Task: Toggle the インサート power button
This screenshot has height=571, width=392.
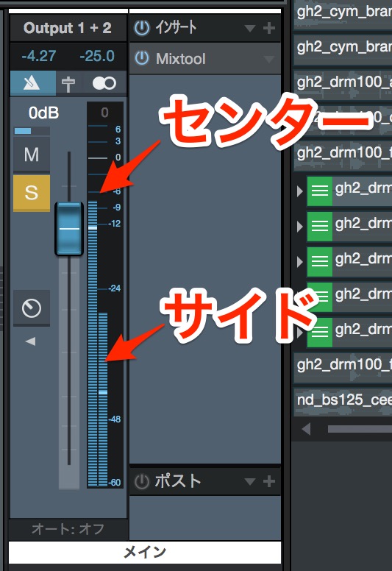Action: pyautogui.click(x=142, y=28)
